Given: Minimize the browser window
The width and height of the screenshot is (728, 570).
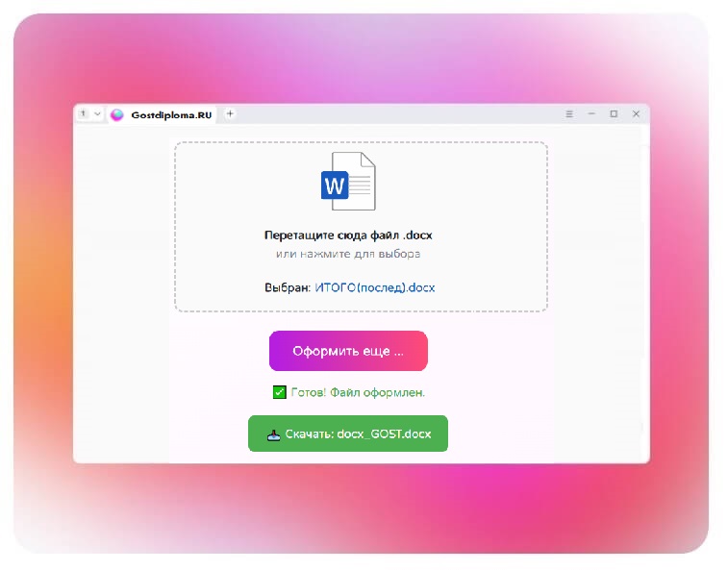Looking at the screenshot, I should point(591,113).
